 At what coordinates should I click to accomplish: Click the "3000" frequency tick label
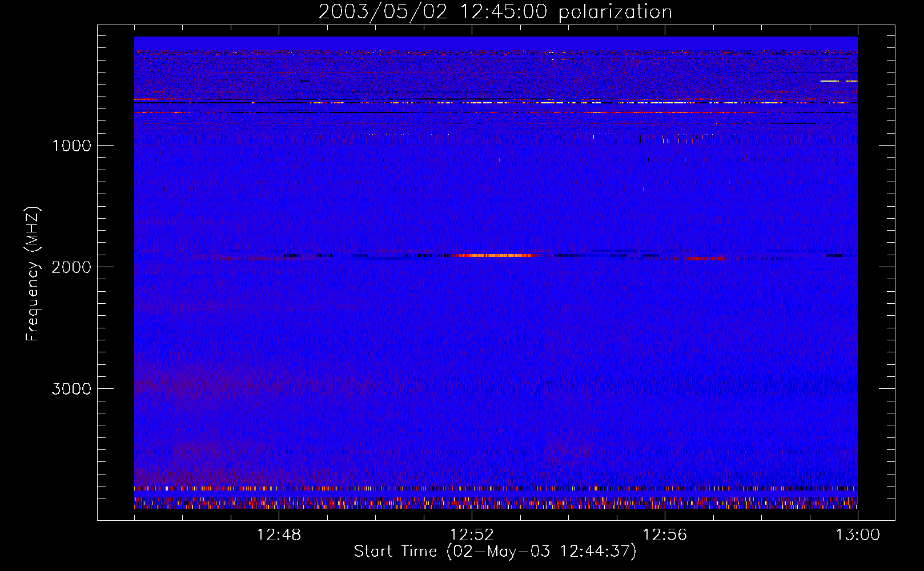71,389
